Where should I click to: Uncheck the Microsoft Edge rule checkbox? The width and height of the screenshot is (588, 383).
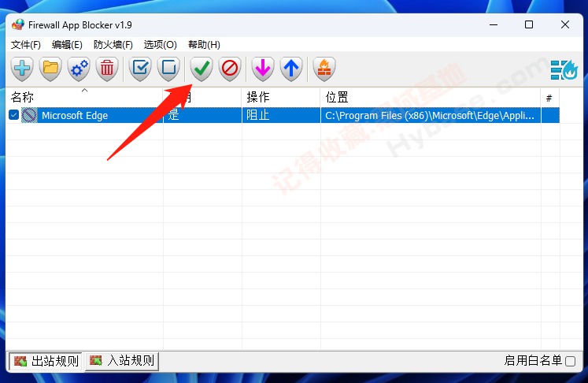coord(13,115)
